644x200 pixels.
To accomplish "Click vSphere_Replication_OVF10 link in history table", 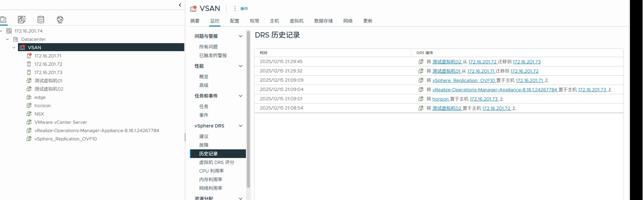I will tap(464, 80).
